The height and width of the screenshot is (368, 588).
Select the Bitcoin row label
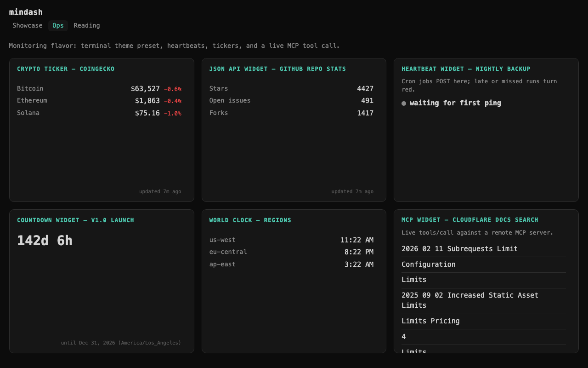[30, 88]
